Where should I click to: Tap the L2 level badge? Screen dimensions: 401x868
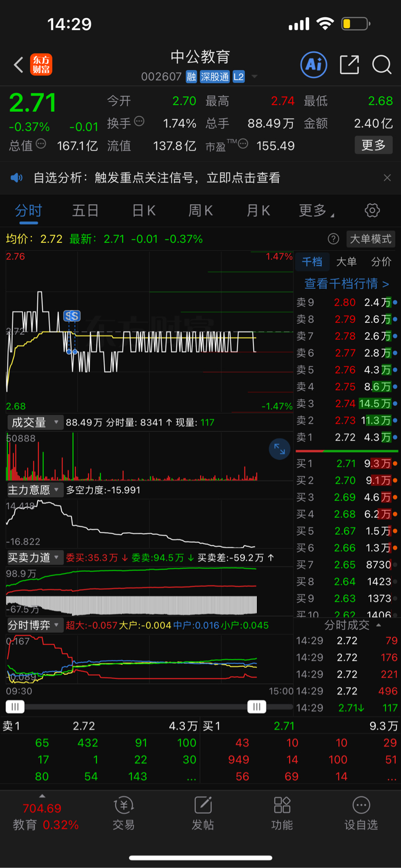(x=239, y=77)
